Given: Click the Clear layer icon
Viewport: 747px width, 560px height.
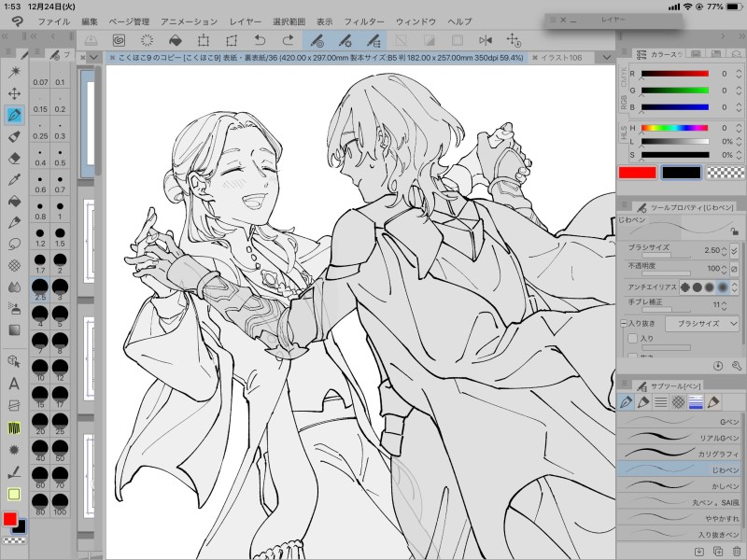Looking at the screenshot, I should point(147,40).
